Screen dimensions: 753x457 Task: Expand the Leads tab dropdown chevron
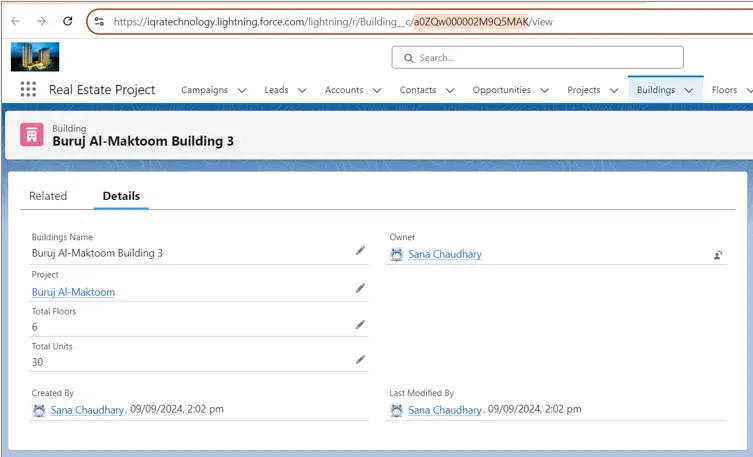[302, 90]
